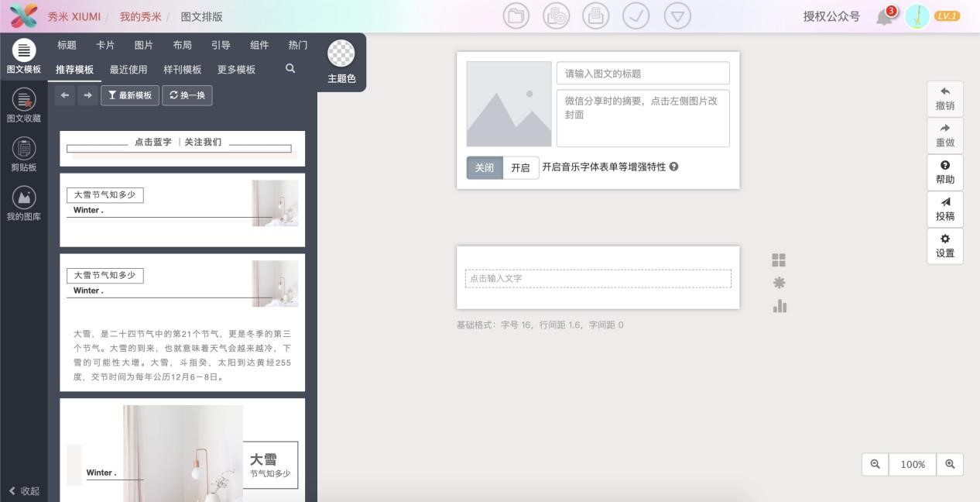Click 撤销 undo button
The width and height of the screenshot is (980, 502).
[945, 99]
